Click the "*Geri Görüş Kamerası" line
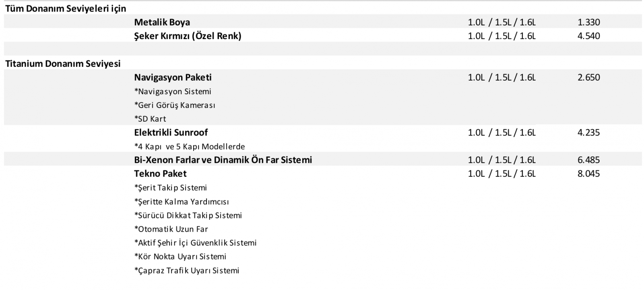 175,105
